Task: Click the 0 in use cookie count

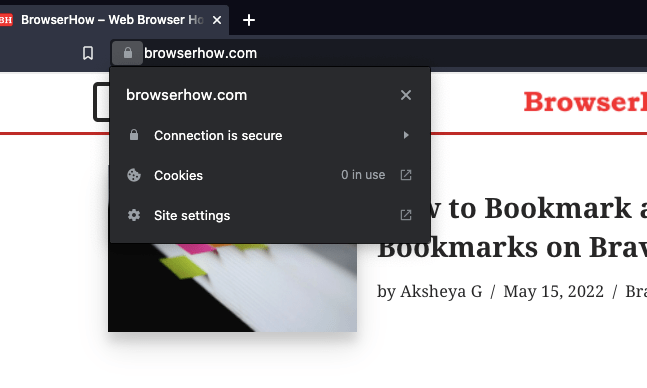Action: pyautogui.click(x=363, y=175)
